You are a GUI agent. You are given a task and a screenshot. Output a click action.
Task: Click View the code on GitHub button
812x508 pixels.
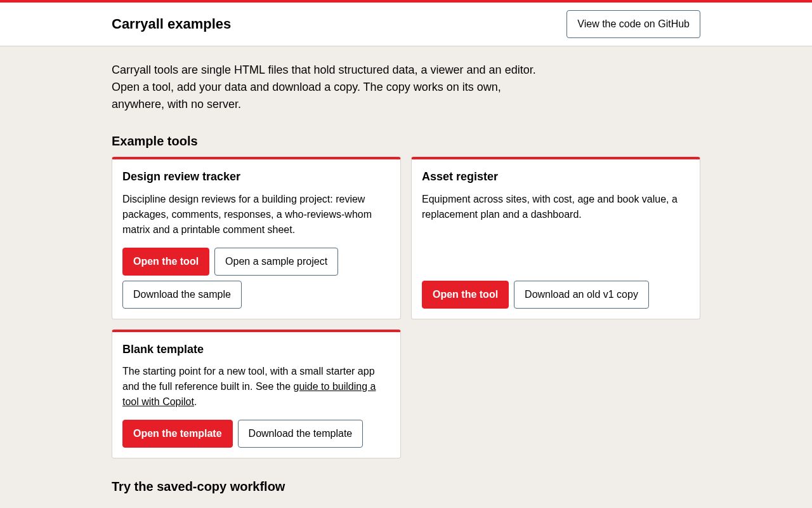633,24
